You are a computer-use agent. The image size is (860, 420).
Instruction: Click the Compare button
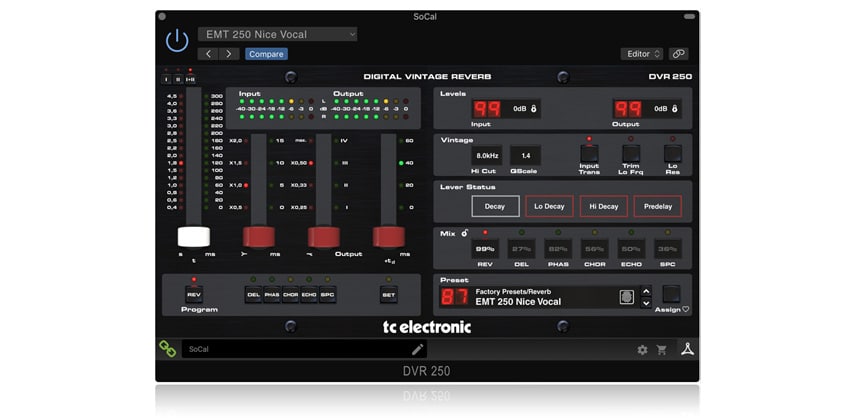pyautogui.click(x=266, y=54)
